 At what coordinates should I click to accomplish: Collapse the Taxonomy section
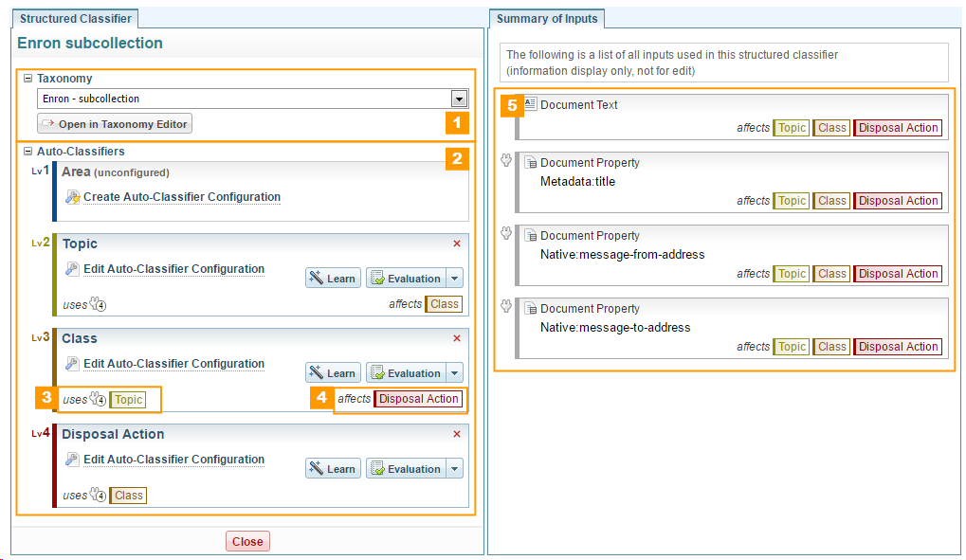pyautogui.click(x=27, y=79)
